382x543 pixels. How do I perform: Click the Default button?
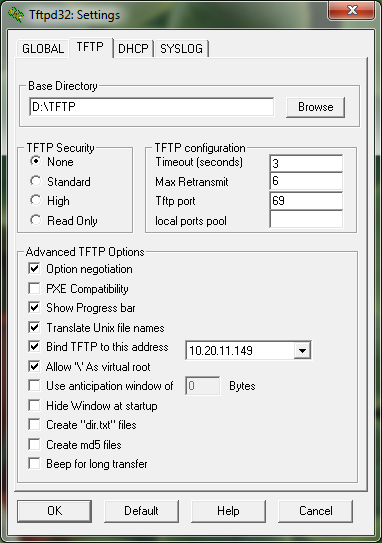(x=141, y=511)
